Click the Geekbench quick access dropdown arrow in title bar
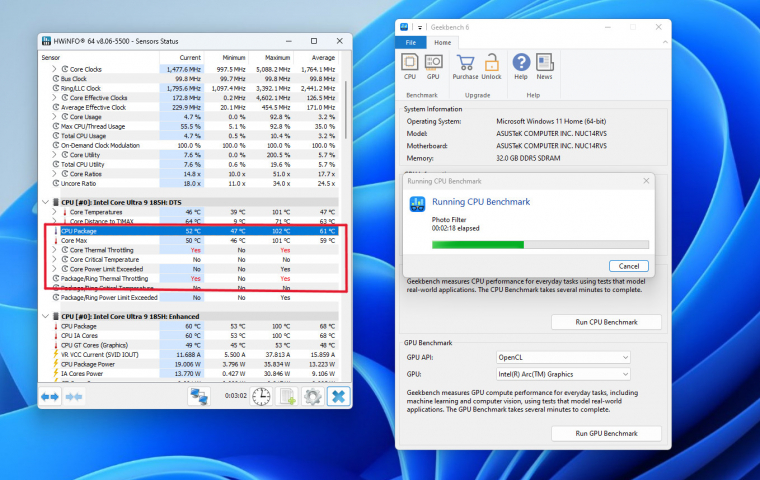This screenshot has width=760, height=480. coord(420,28)
